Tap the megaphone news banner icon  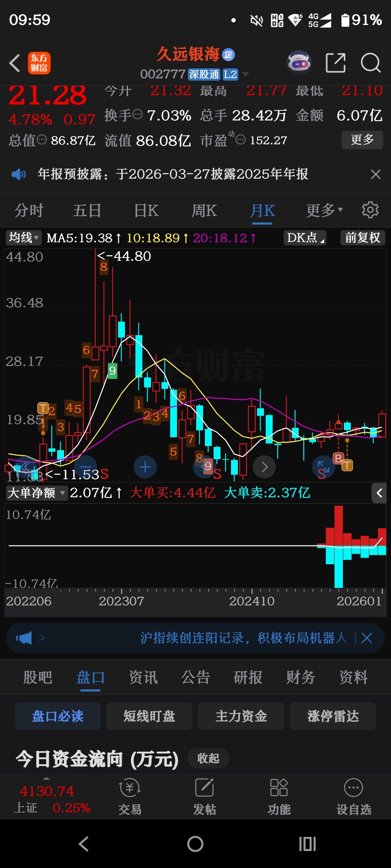pyautogui.click(x=24, y=638)
